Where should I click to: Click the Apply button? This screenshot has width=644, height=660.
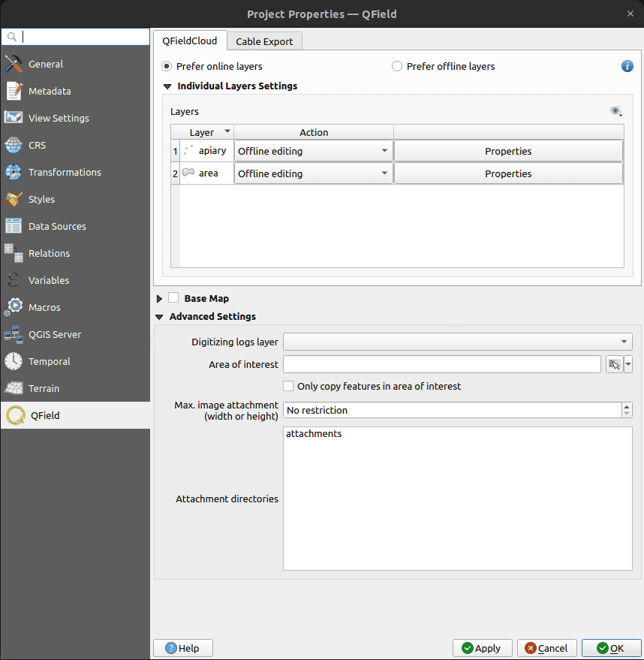click(482, 648)
